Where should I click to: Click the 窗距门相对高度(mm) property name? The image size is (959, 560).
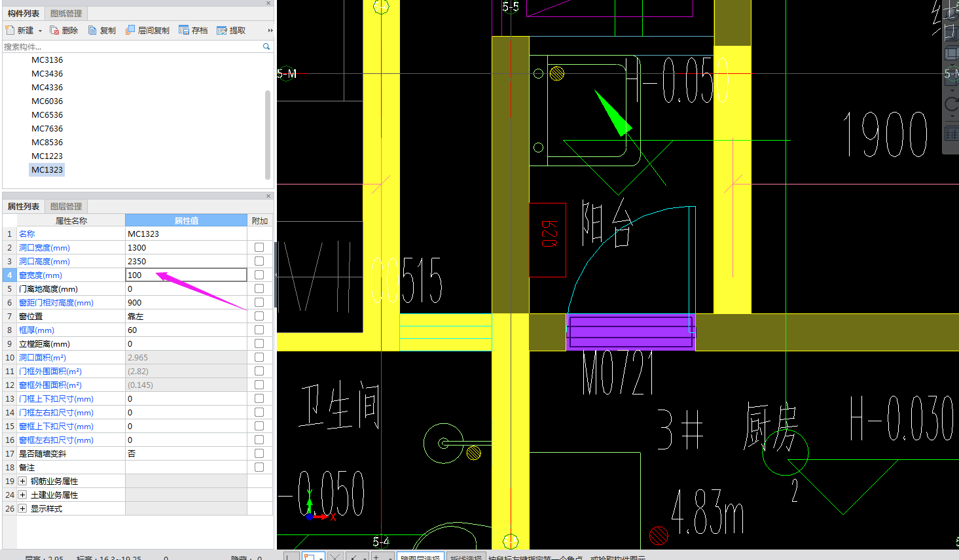[56, 302]
